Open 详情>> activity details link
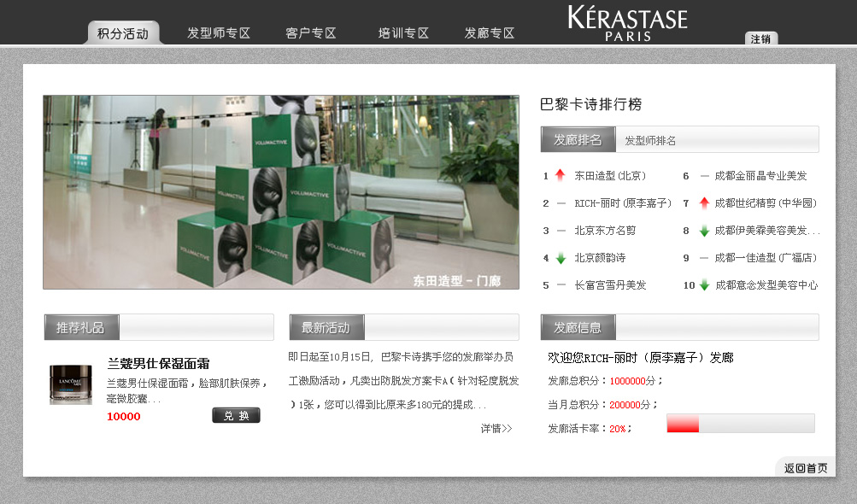 [x=496, y=429]
